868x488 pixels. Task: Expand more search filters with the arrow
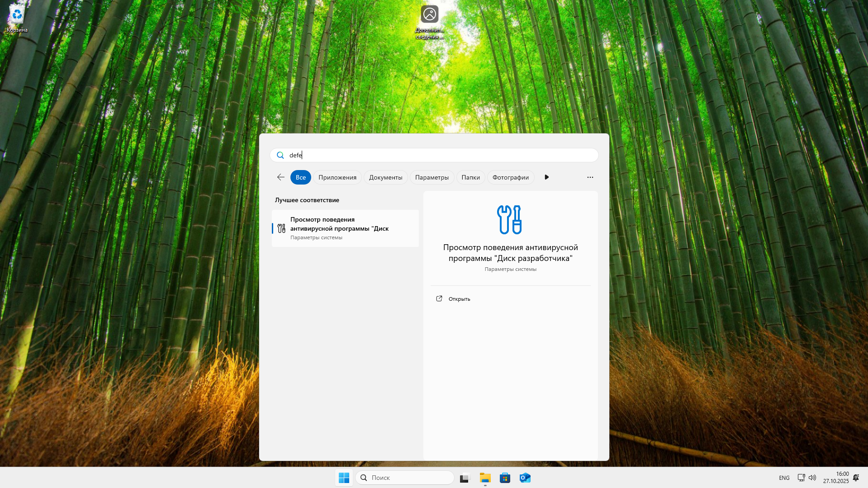546,177
